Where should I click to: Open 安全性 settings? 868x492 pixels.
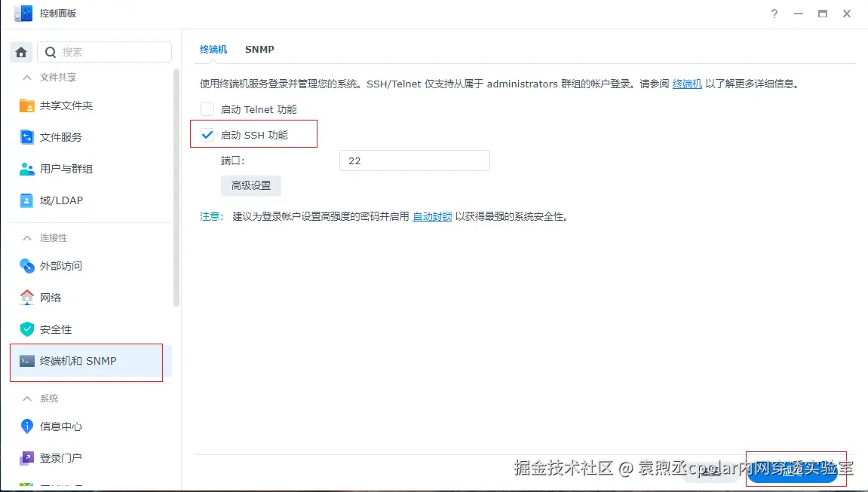[57, 329]
